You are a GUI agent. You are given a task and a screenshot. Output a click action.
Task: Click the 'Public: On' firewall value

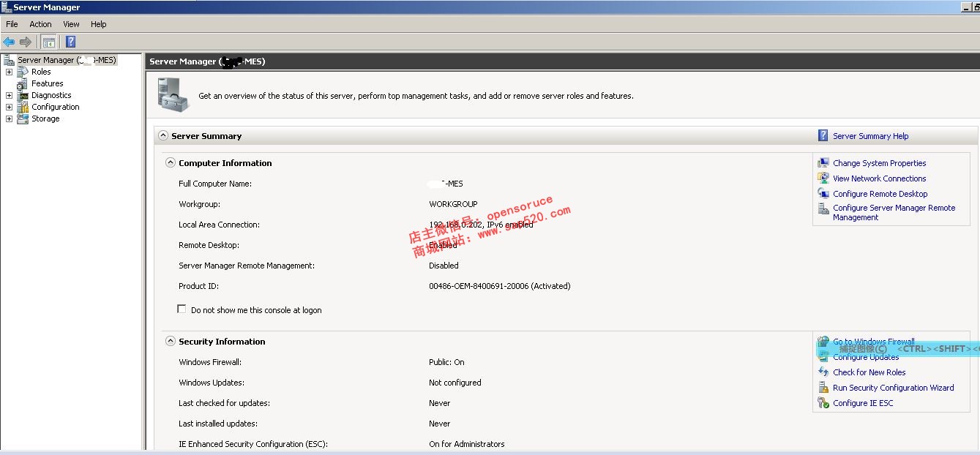click(x=446, y=362)
